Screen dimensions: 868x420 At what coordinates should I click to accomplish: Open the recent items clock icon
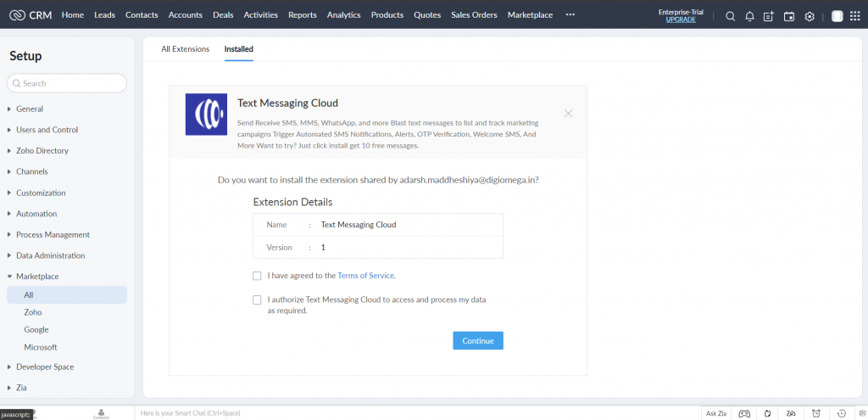pyautogui.click(x=842, y=413)
